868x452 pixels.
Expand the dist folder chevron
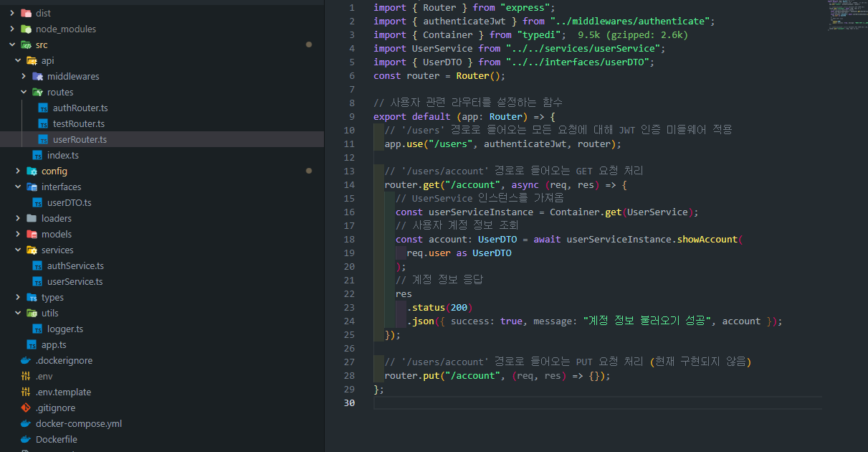coord(12,13)
